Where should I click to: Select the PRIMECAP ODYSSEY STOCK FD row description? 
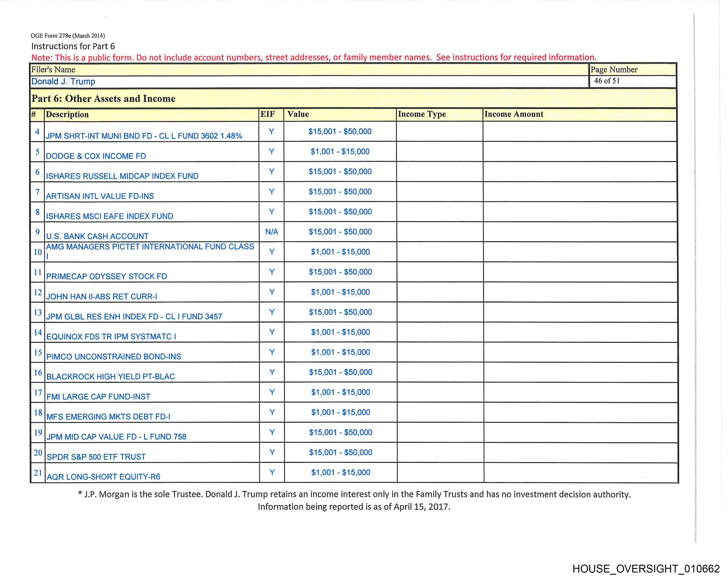pos(107,276)
